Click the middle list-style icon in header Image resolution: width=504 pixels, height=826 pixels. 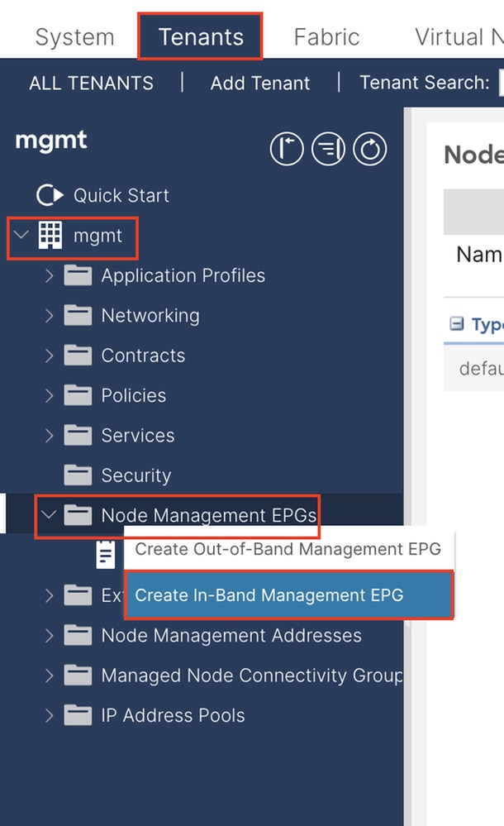[x=329, y=150]
